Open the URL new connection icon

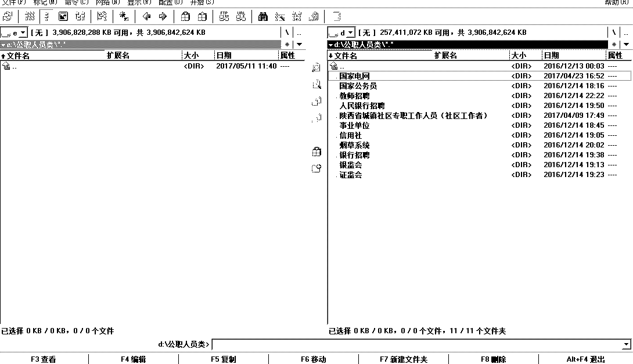[241, 16]
